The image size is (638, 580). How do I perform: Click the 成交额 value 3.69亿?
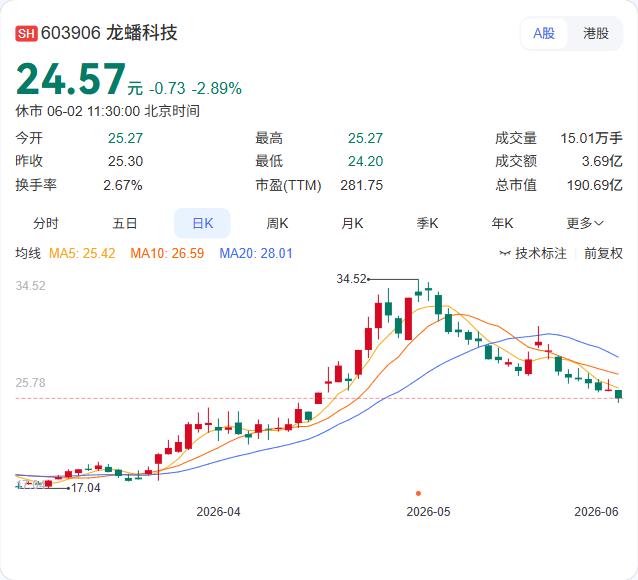tap(602, 161)
